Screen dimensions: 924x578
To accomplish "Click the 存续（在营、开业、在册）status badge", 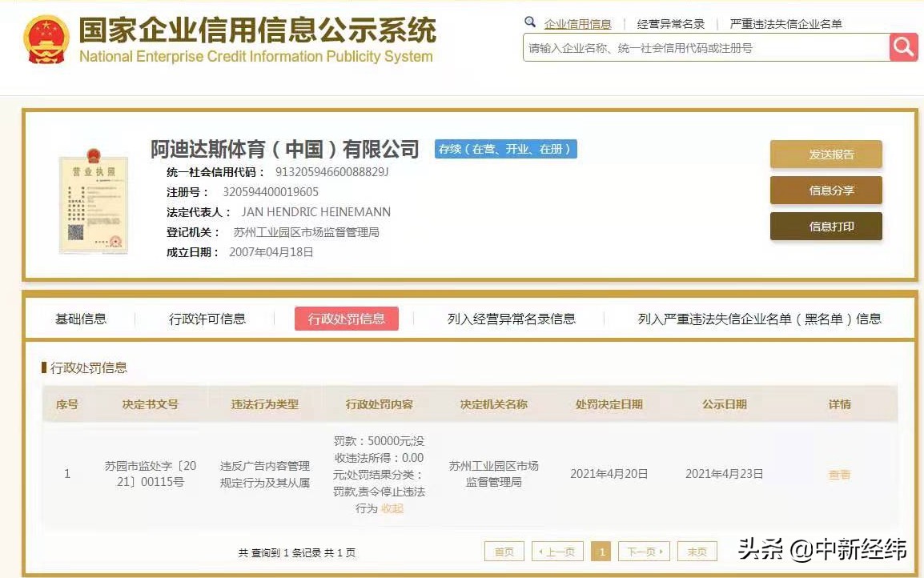I will point(505,149).
